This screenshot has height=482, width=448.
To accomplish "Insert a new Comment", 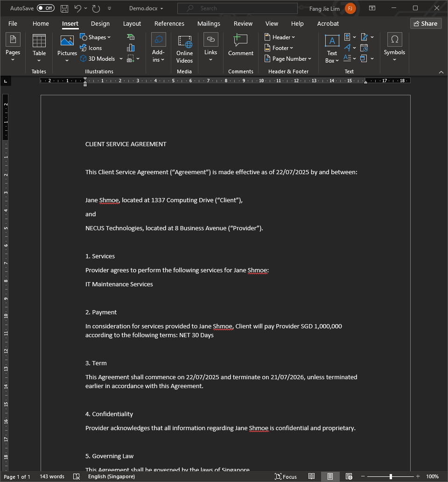I will coord(241,45).
